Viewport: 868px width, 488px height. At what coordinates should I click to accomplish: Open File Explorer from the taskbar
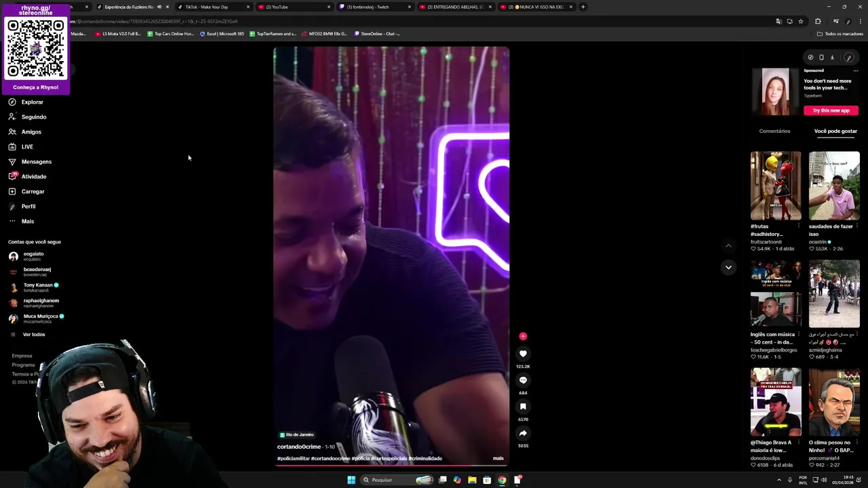coord(472,480)
